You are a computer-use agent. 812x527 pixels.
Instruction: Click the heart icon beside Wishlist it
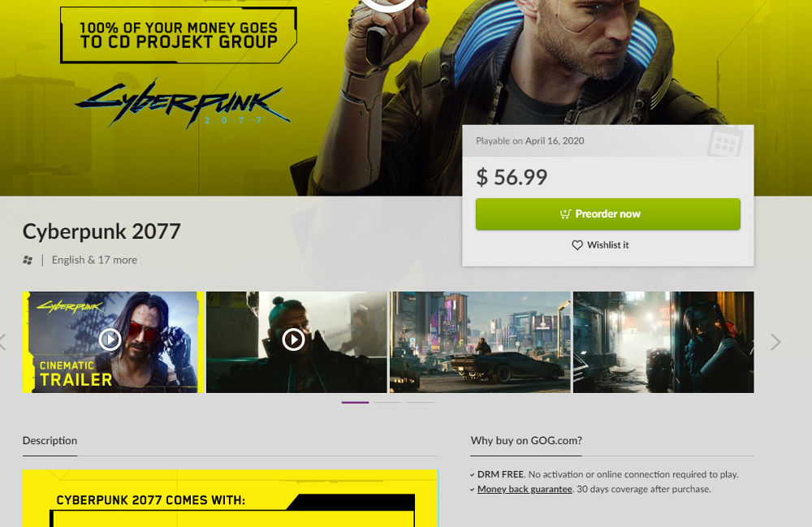[577, 245]
